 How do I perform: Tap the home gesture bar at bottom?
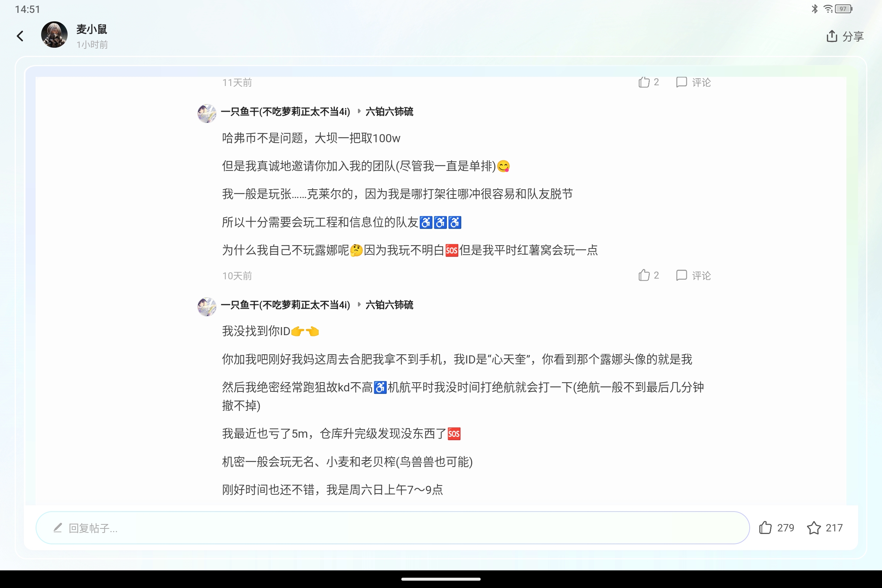point(441,579)
